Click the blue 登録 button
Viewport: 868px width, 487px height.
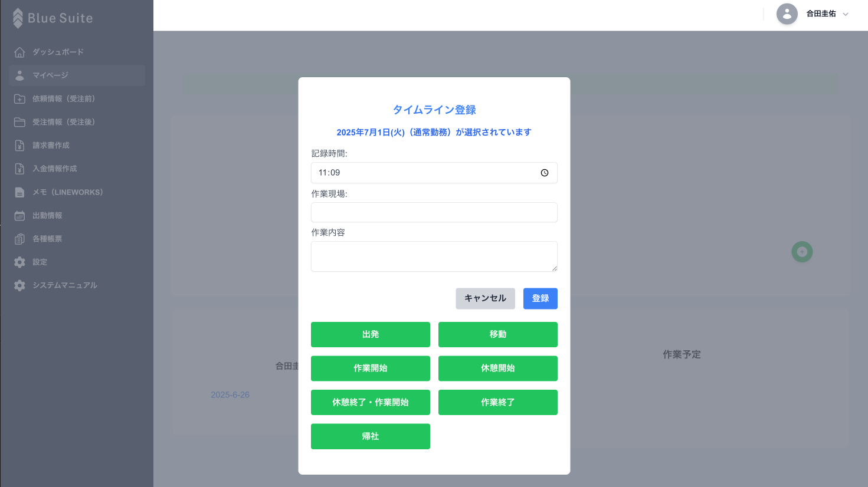pos(541,298)
